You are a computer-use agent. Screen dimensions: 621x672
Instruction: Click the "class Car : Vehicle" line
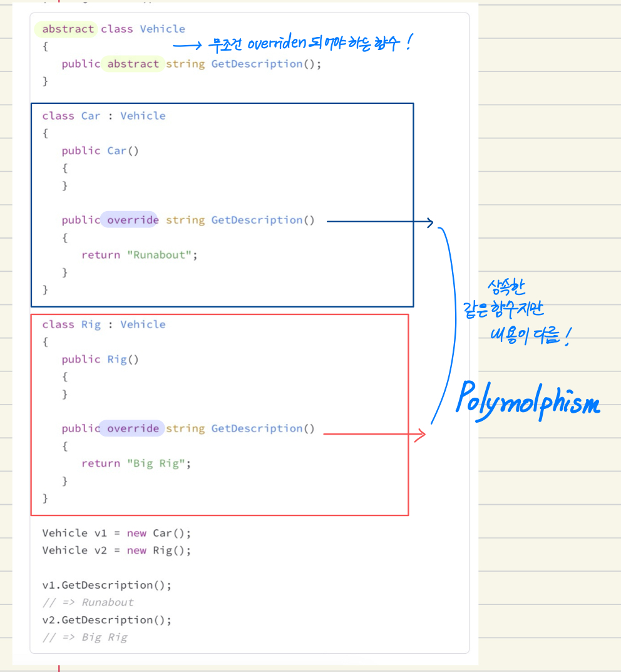tap(104, 116)
